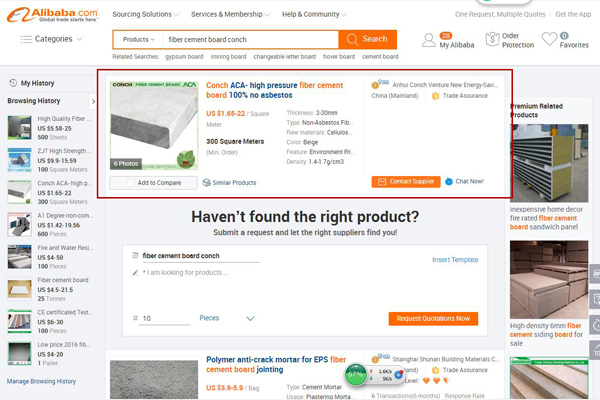600x400 pixels.
Task: Open Similar Products icon link
Action: pyautogui.click(x=207, y=183)
